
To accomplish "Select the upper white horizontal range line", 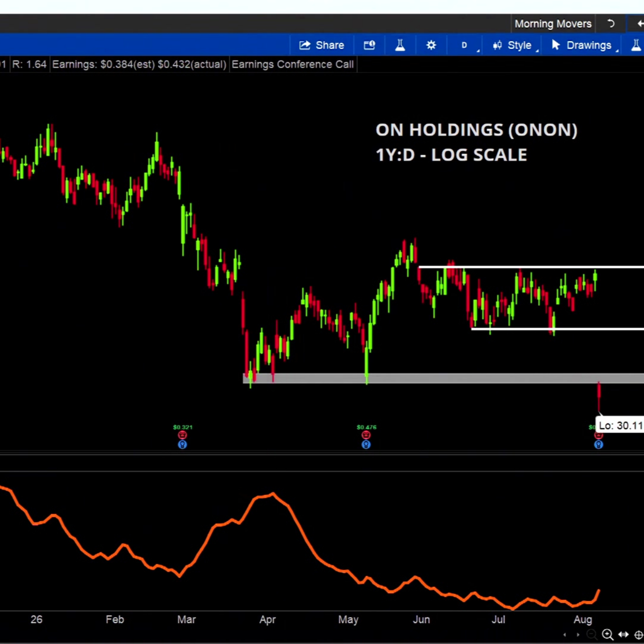I will pyautogui.click(x=531, y=267).
